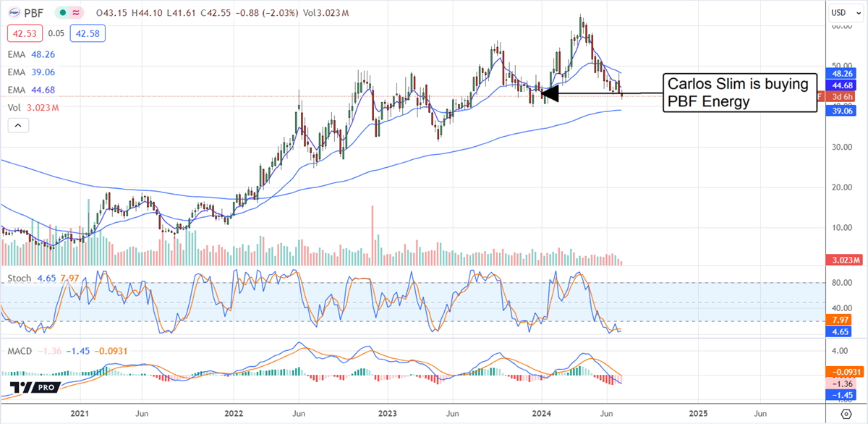The image size is (868, 424).
Task: Select the Stoch indicator legend label
Action: 20,278
